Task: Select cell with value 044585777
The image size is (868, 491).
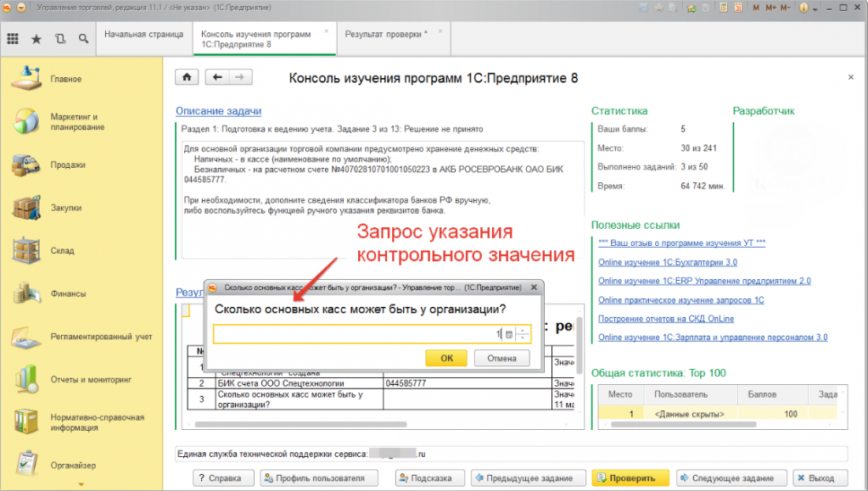Action: pos(468,383)
